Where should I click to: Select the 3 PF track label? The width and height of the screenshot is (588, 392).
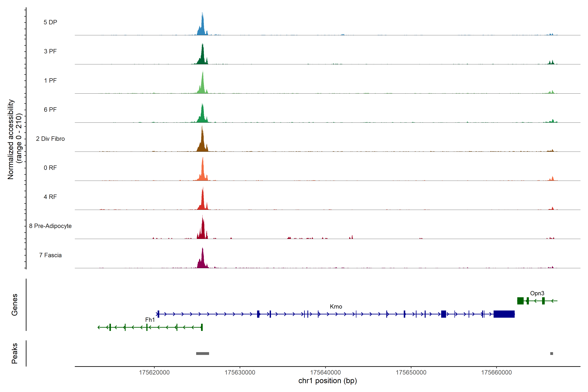(x=50, y=51)
